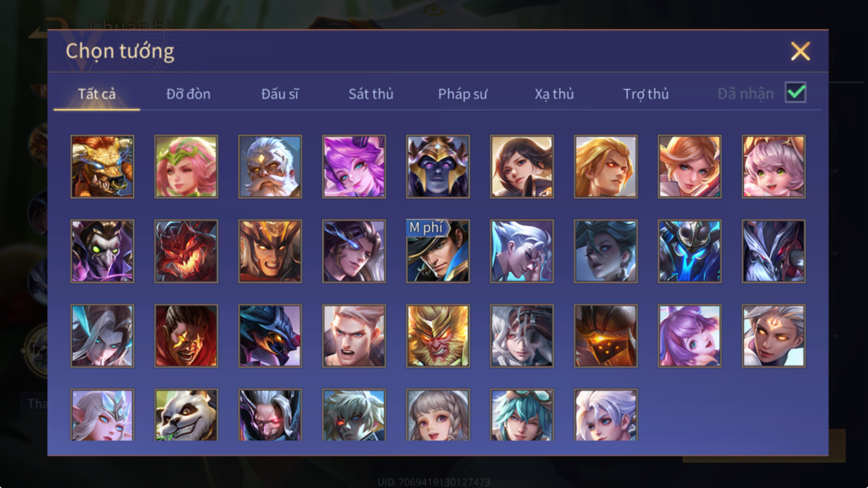
Task: Switch to the 'Đỡ đòn' tab
Action: 188,94
